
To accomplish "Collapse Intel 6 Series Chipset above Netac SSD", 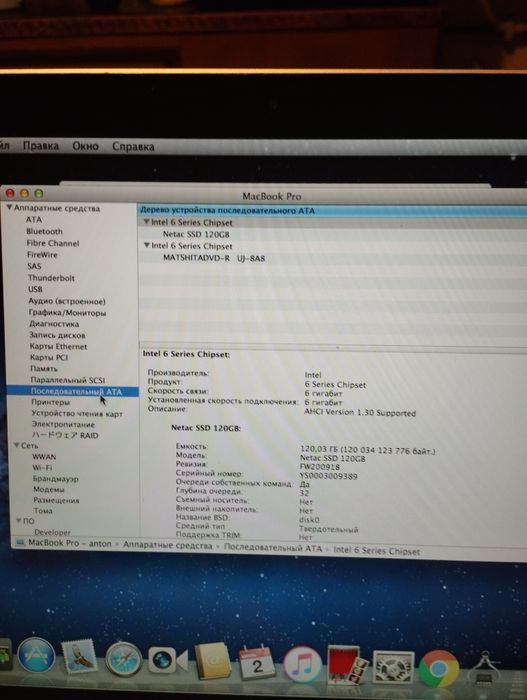I will [x=146, y=221].
